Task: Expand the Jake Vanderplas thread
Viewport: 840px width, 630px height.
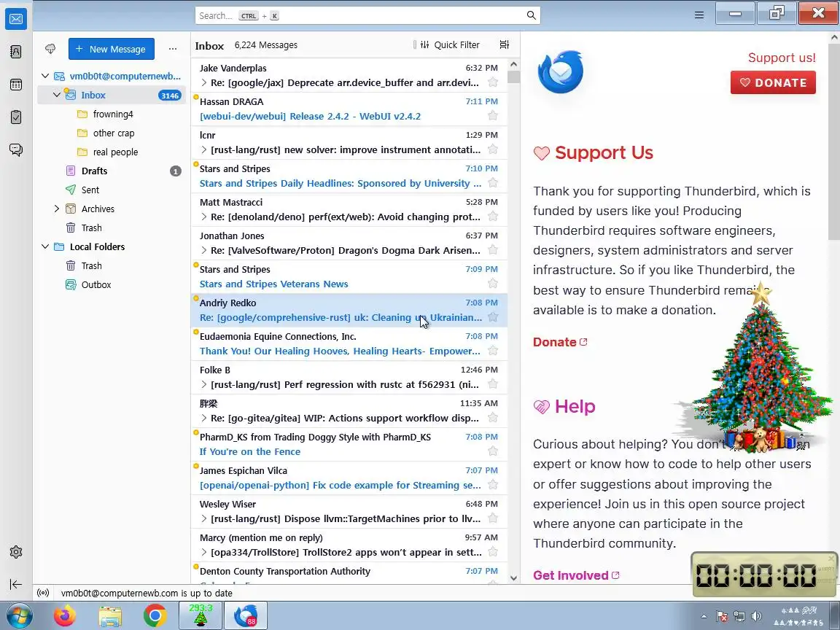Action: click(x=203, y=82)
